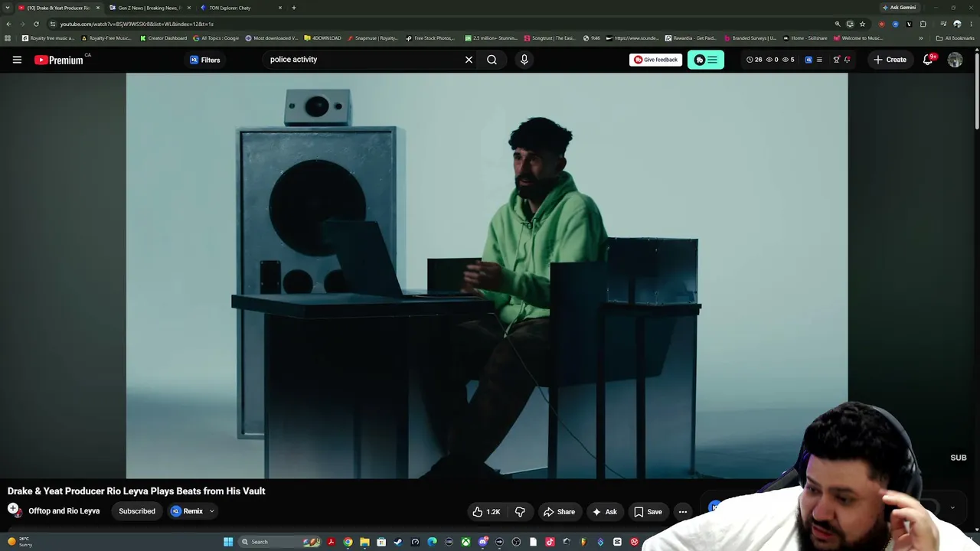Open the Home - Skillshare bookmark
This screenshot has width=980, height=551.
coord(805,38)
